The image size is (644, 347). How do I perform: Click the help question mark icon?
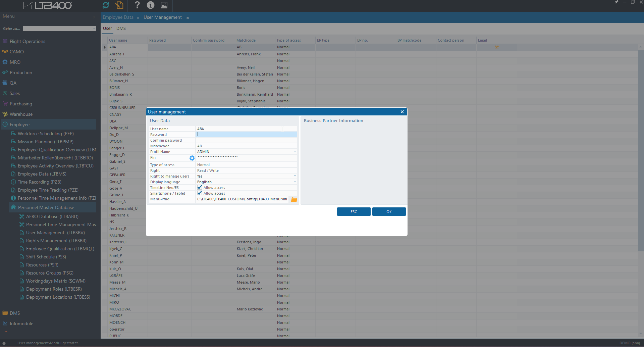click(137, 5)
